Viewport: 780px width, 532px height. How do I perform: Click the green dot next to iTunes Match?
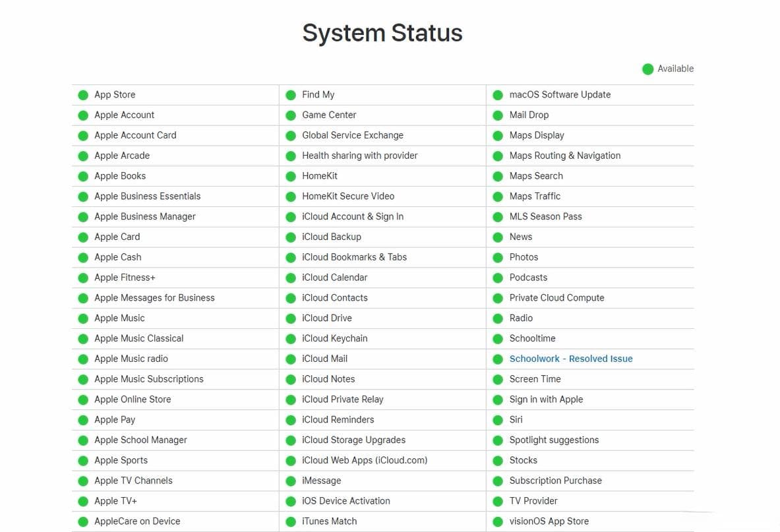click(291, 522)
